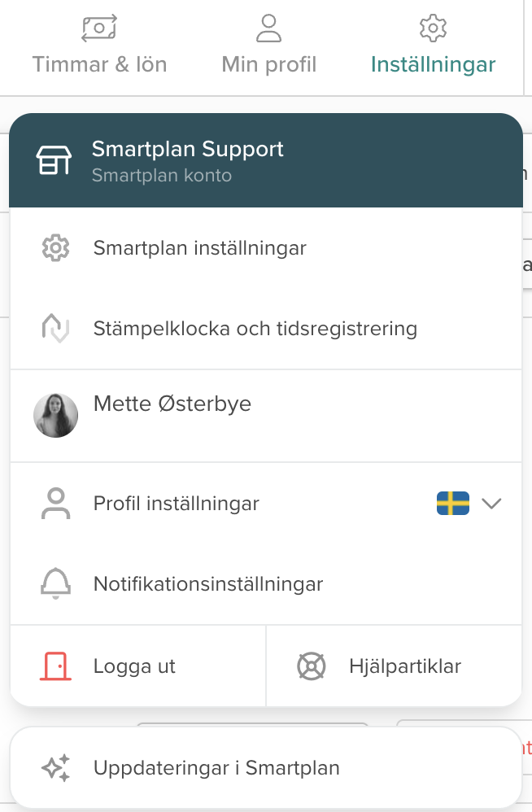This screenshot has height=812, width=532.
Task: Click the Min profil person icon
Action: (268, 28)
